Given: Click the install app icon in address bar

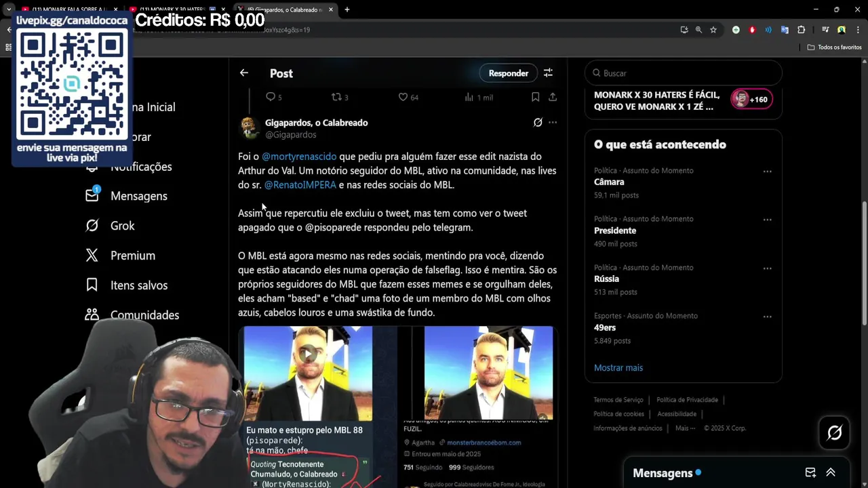Looking at the screenshot, I should click(x=684, y=30).
